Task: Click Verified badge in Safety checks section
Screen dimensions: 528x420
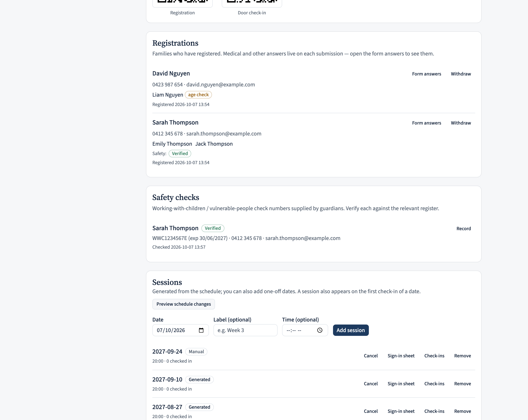Action: click(x=213, y=228)
